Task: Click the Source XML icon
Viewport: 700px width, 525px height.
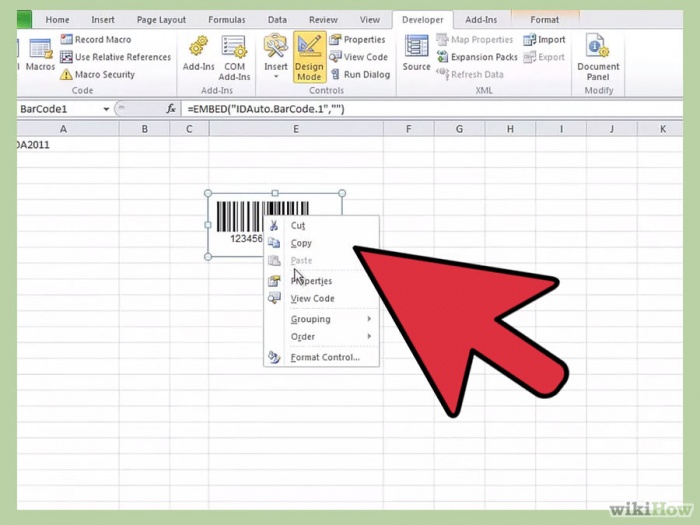Action: [416, 46]
